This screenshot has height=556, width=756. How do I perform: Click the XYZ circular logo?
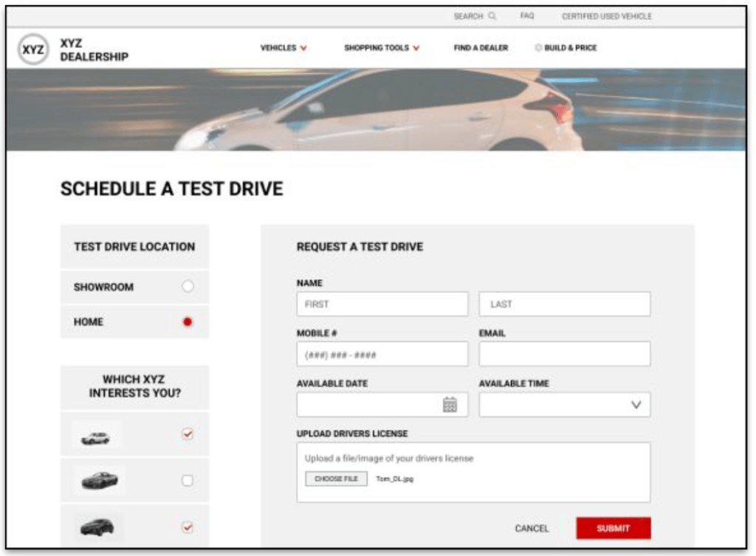(x=32, y=49)
